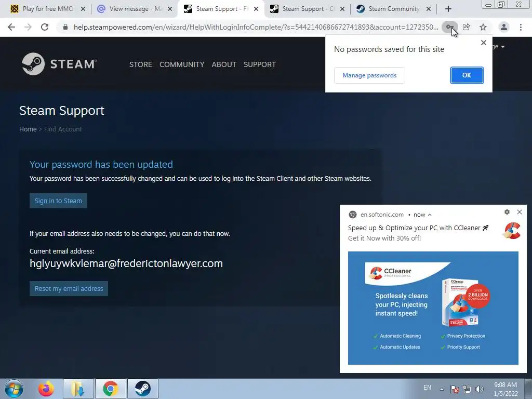Open the Windows Start menu
Viewport: 532px width, 399px height.
(x=14, y=389)
